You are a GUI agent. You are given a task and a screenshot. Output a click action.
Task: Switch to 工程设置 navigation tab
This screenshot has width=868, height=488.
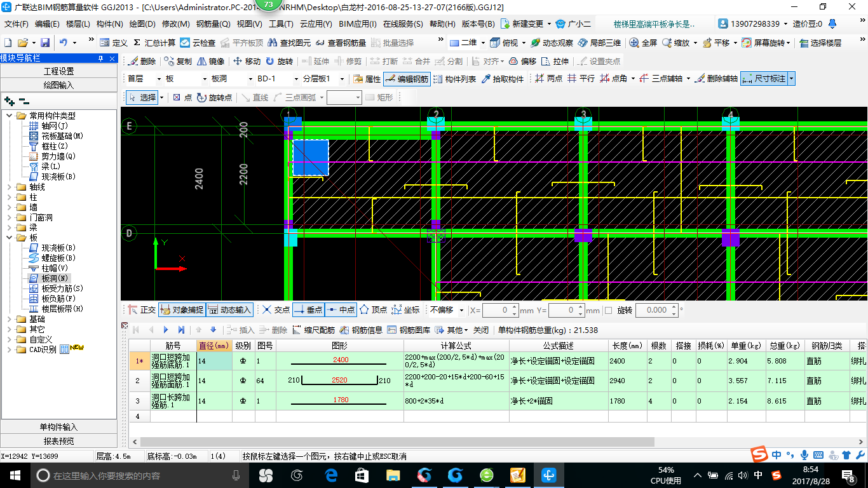pos(58,71)
